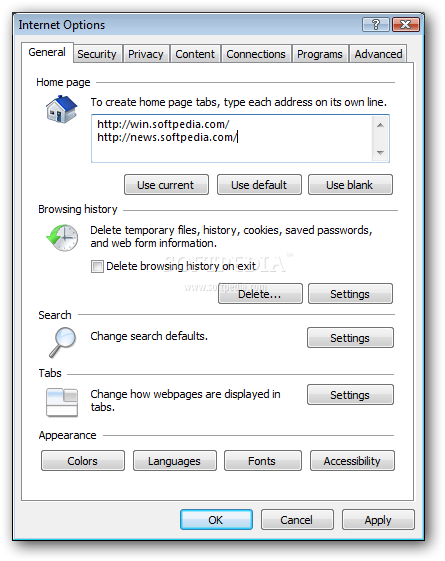This screenshot has width=445, height=561.
Task: Click the Tabs section window icon
Action: 62,403
